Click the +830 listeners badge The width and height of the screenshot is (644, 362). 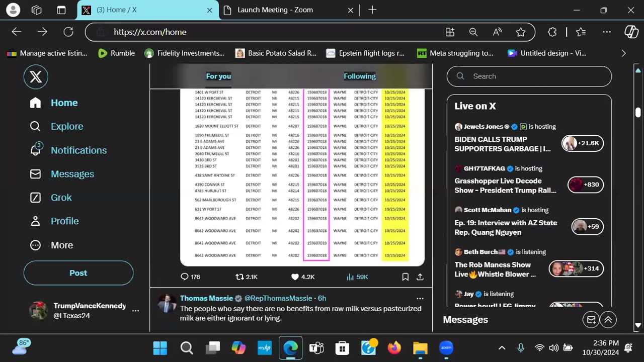(585, 185)
